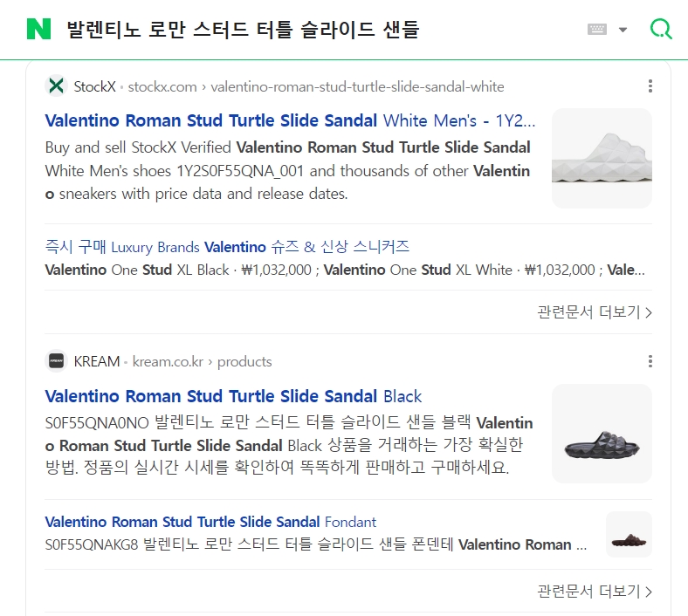Click the Naver N logo
Screen dimensions: 688x616
point(38,29)
